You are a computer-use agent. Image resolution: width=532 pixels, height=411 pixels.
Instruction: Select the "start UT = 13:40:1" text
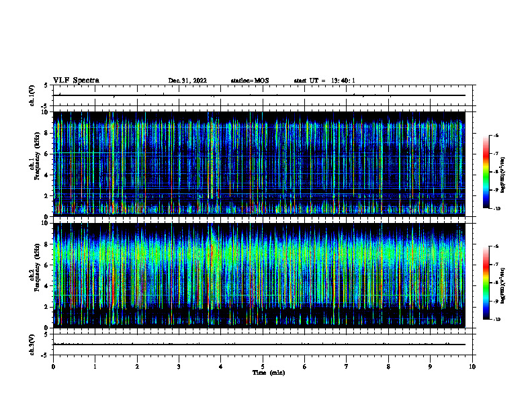pos(324,81)
